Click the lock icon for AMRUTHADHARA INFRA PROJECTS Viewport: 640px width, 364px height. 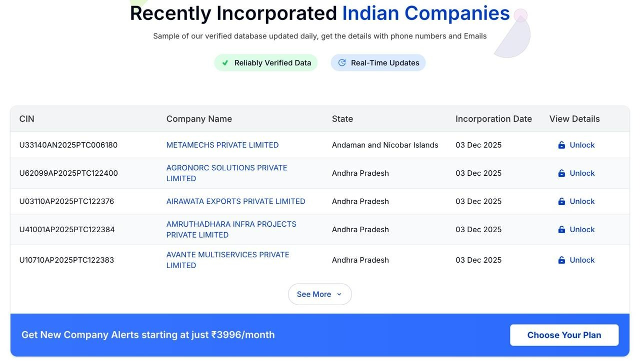(561, 230)
